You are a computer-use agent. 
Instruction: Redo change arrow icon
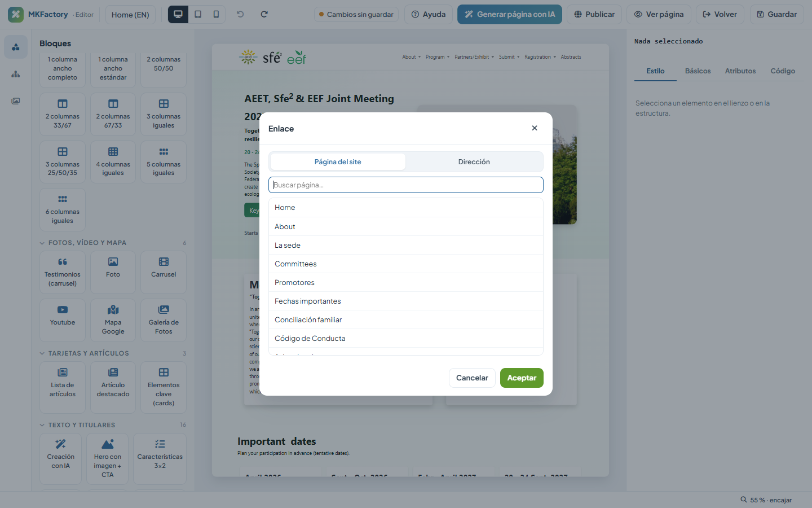pyautogui.click(x=264, y=14)
